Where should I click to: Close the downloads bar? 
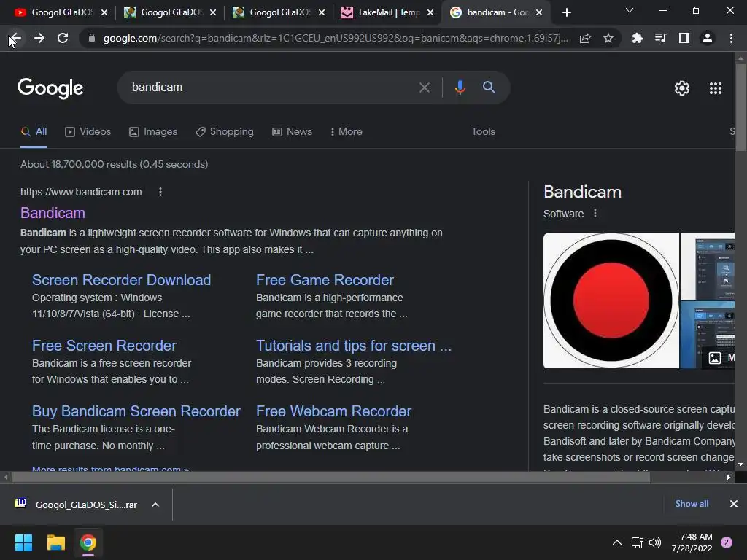point(734,504)
